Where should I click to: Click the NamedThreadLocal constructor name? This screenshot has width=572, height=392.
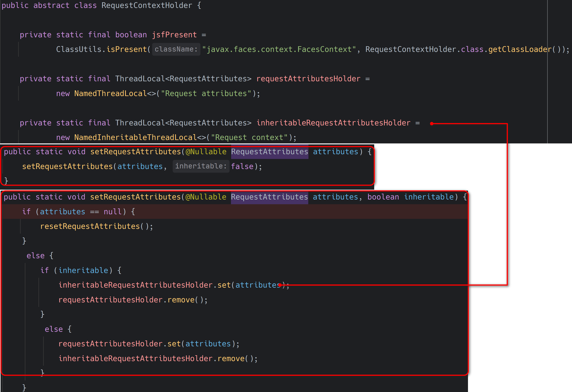[110, 94]
